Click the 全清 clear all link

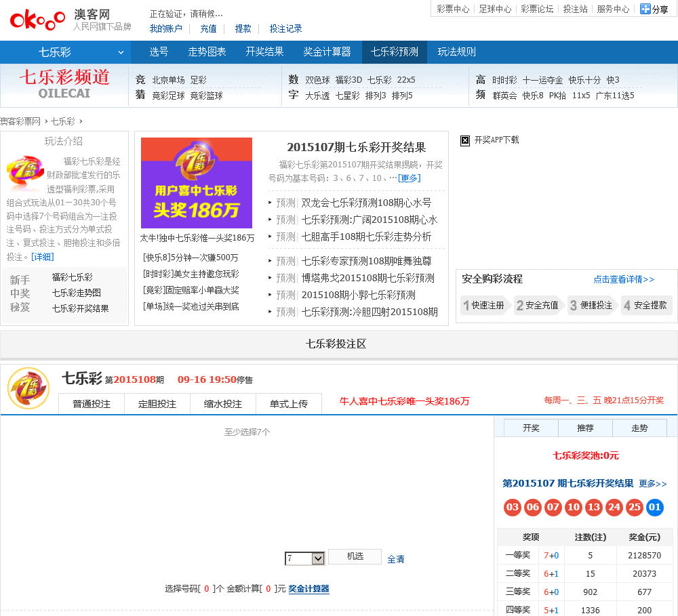[396, 559]
